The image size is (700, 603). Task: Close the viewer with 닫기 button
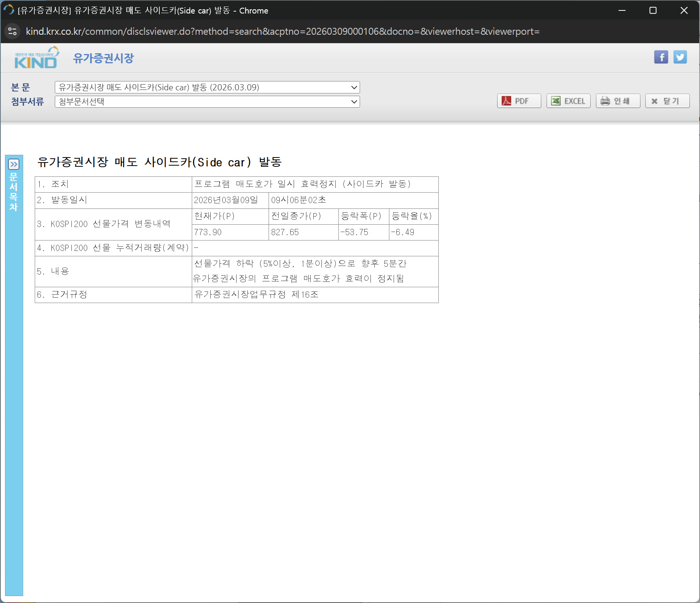(x=667, y=101)
